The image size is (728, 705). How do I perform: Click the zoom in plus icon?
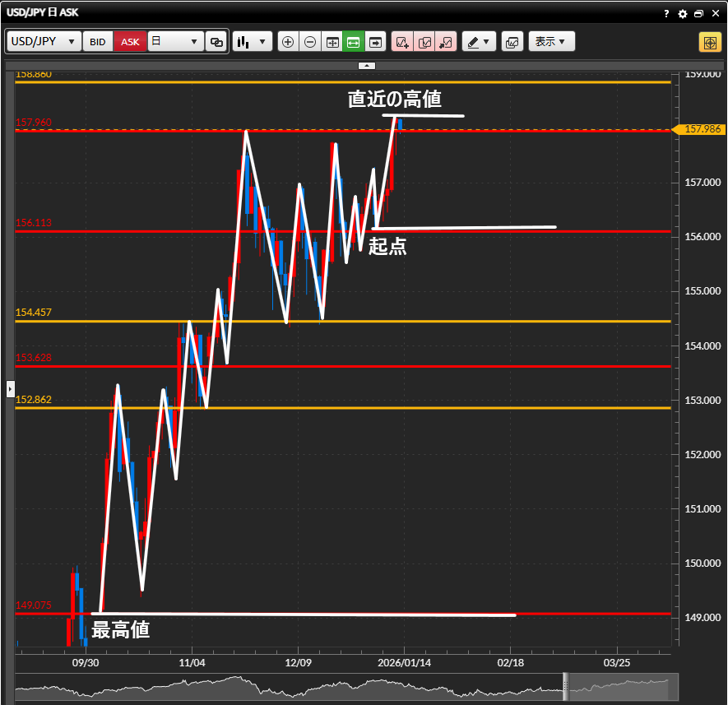pos(288,42)
